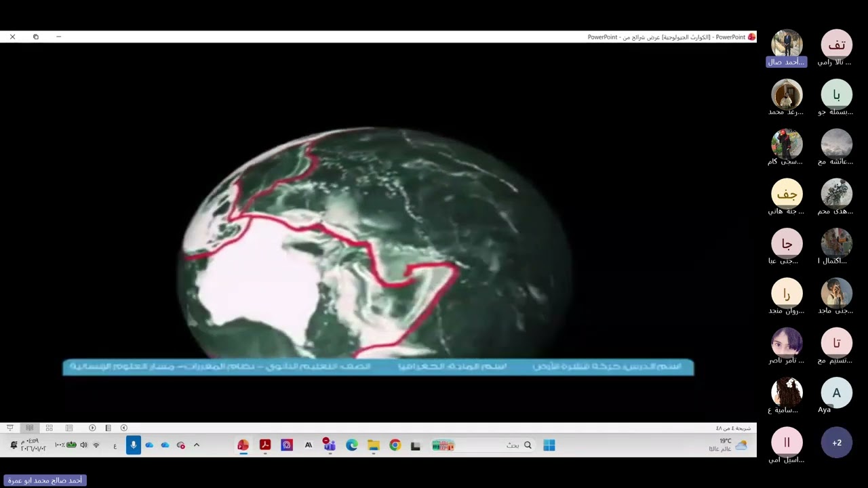Switch to Slide Sorter view
868x488 pixels.
pyautogui.click(x=49, y=428)
